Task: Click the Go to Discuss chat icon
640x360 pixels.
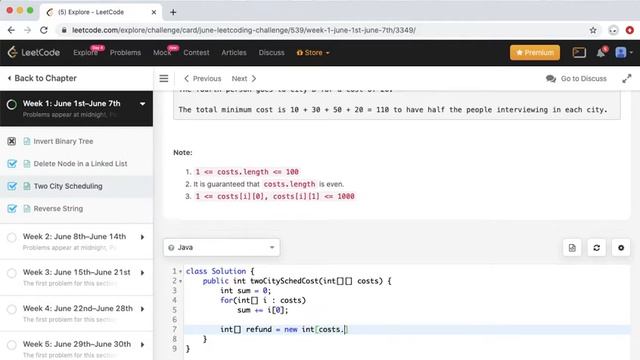Action: [551, 78]
